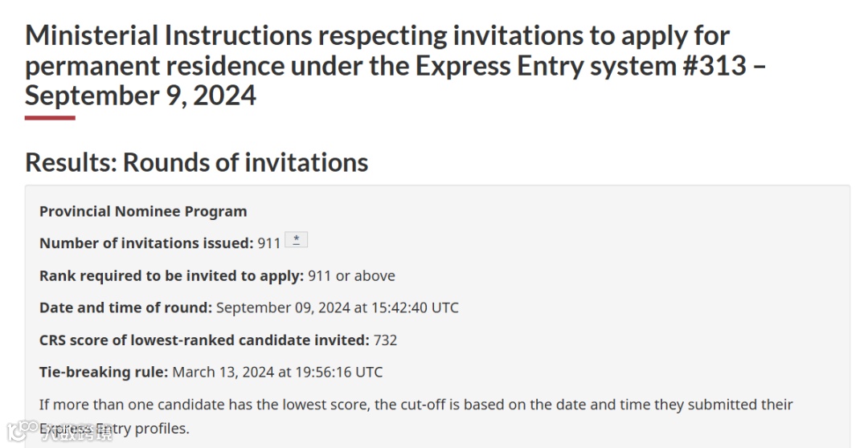Open the footnote asterisk link beside 911

click(x=296, y=240)
